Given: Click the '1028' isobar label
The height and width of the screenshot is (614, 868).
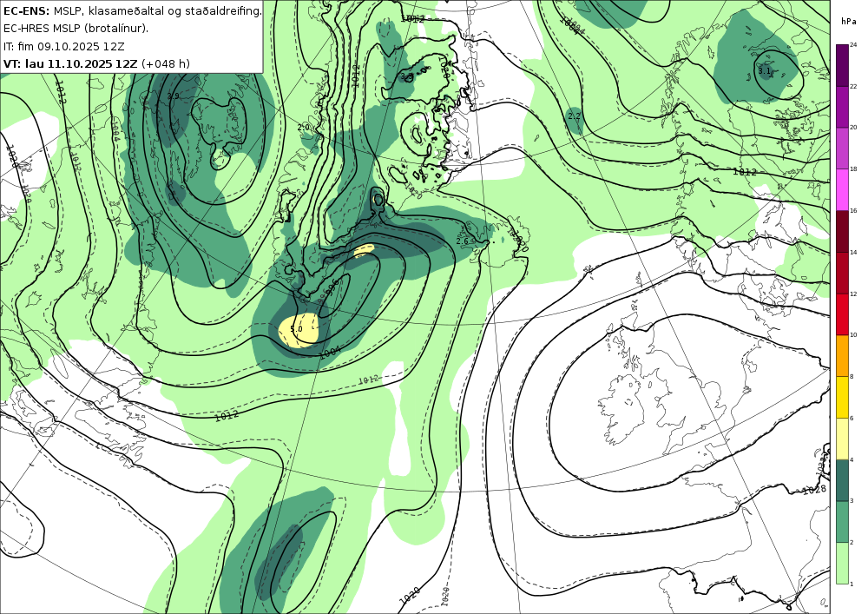Looking at the screenshot, I should point(814,490).
